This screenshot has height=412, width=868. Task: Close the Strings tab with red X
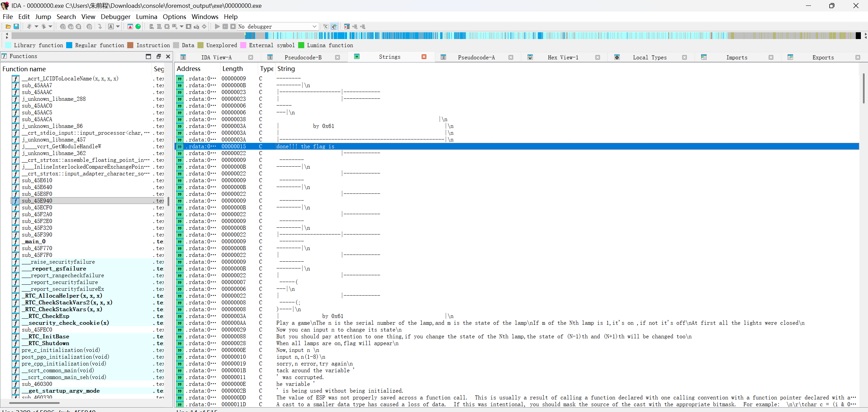pos(424,57)
